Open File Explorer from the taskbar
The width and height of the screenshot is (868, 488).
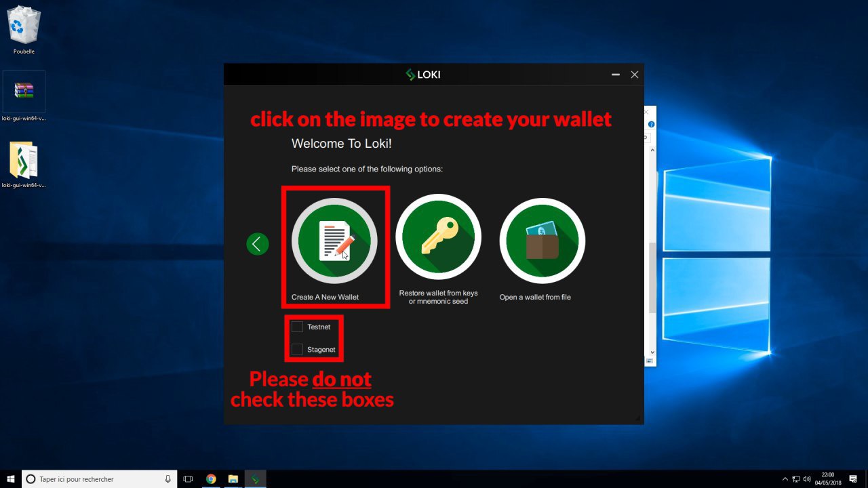click(x=233, y=479)
